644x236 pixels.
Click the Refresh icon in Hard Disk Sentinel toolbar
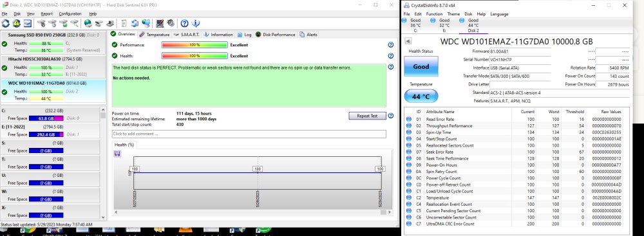(5, 23)
